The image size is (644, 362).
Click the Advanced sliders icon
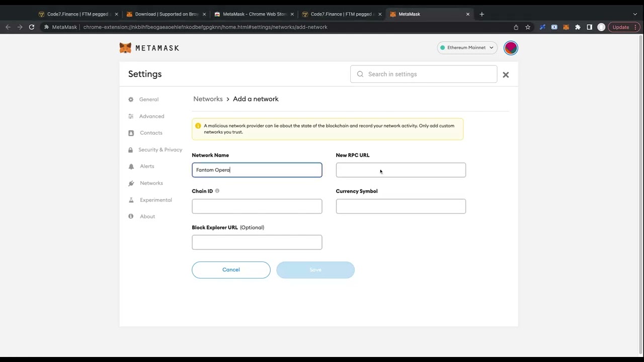131,116
